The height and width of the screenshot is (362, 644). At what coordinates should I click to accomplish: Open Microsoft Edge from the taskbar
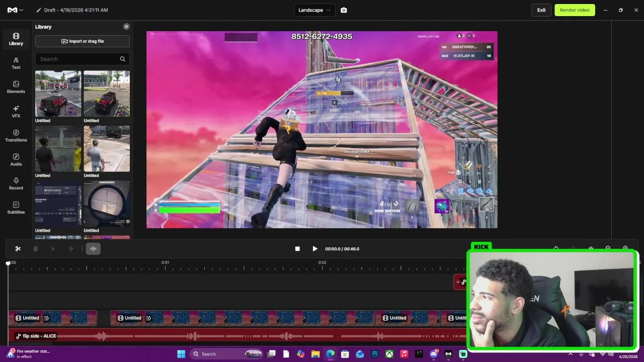330,354
